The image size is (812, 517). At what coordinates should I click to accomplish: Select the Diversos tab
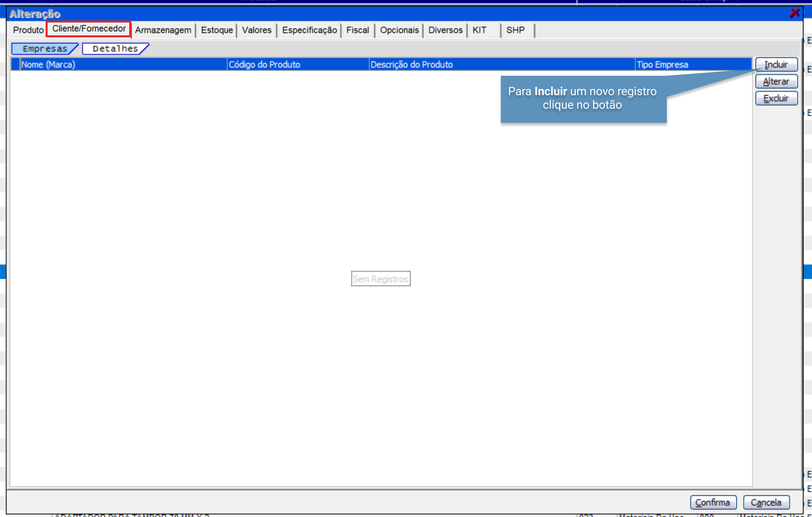445,30
